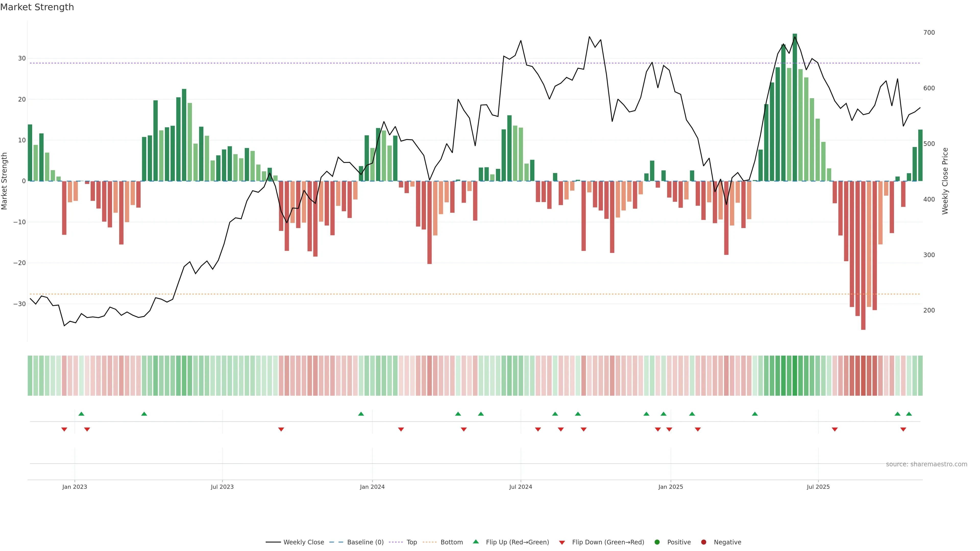Click the darkest green heatmap strip cell

(x=795, y=375)
